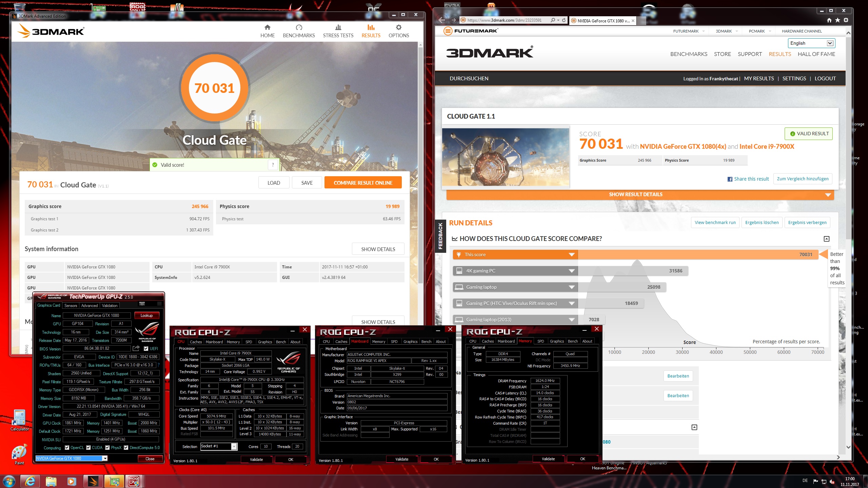
Task: Open Socket #1 selection dropdown in CPU-Z
Action: pos(234,447)
